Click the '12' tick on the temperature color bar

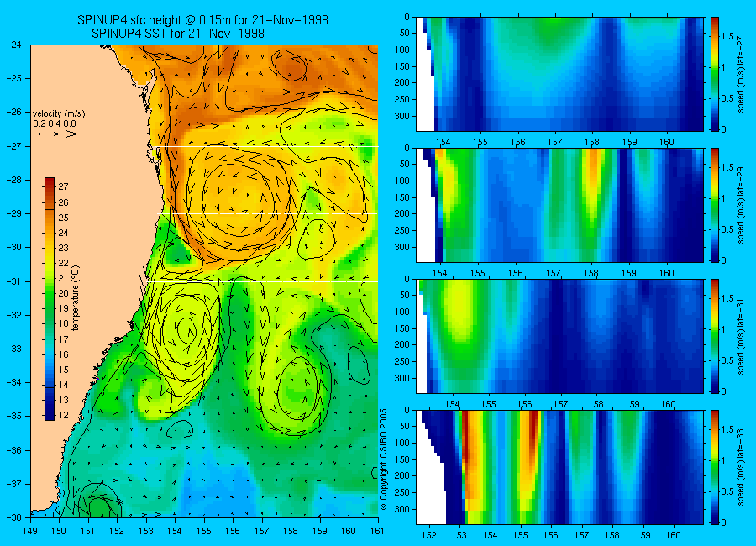click(63, 415)
